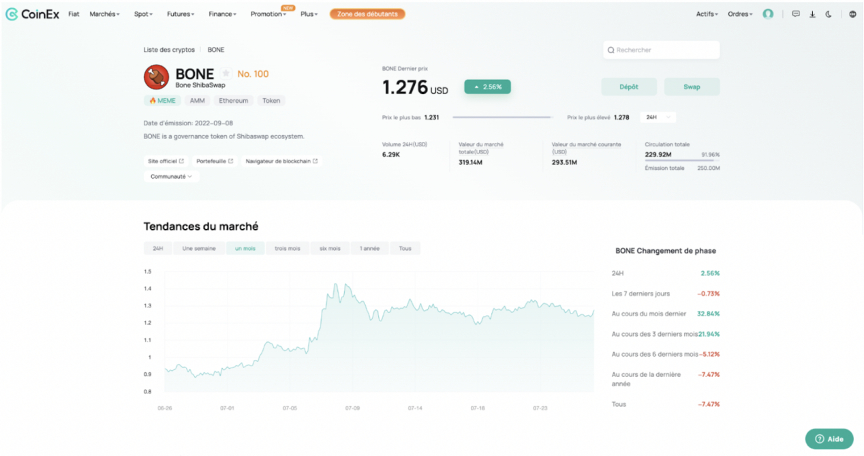Screen dimensions: 864x456
Task: Click the Rechercher search field
Action: (661, 50)
